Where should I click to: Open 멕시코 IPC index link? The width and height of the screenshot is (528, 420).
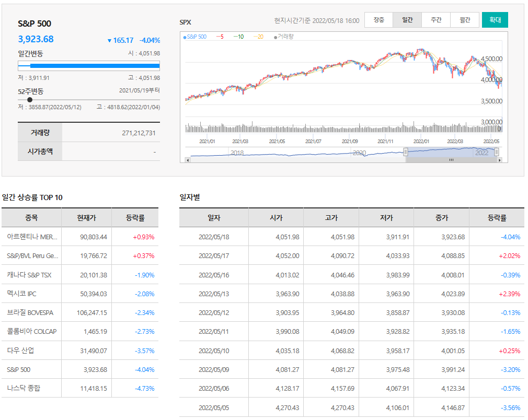coord(21,294)
